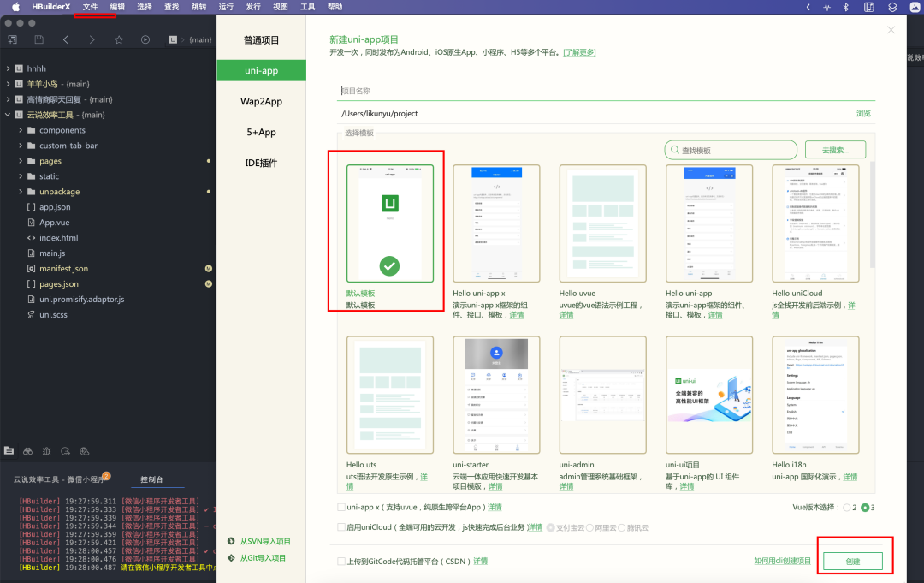Screen dimensions: 924x583
Task: Enable the 启用uniCloud checkbox
Action: [x=341, y=527]
